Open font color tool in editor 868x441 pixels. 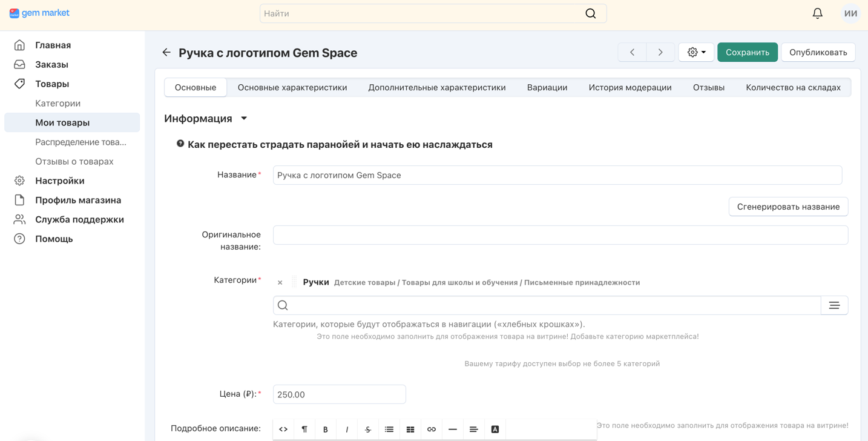(495, 429)
